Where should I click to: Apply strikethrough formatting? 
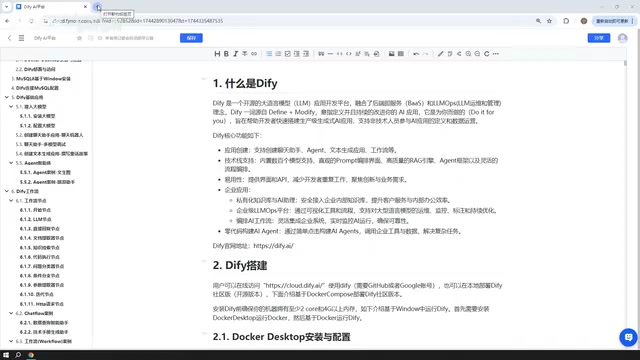coord(244,54)
